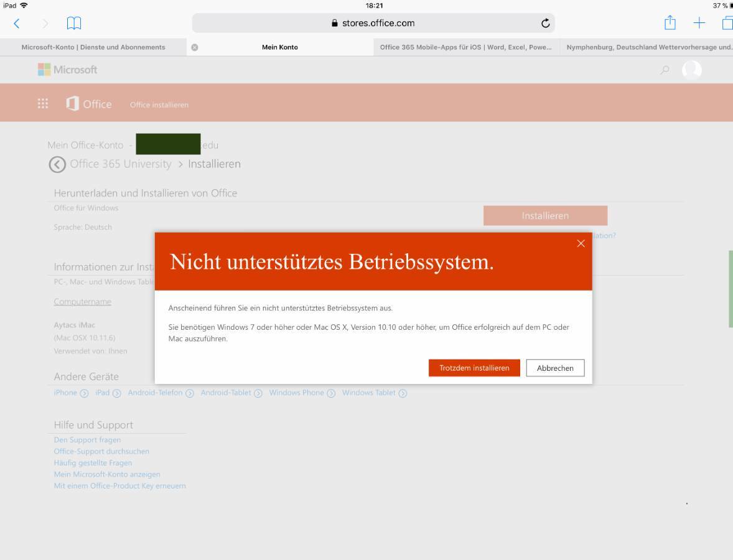Click arrow icon next to iPad

(x=117, y=394)
